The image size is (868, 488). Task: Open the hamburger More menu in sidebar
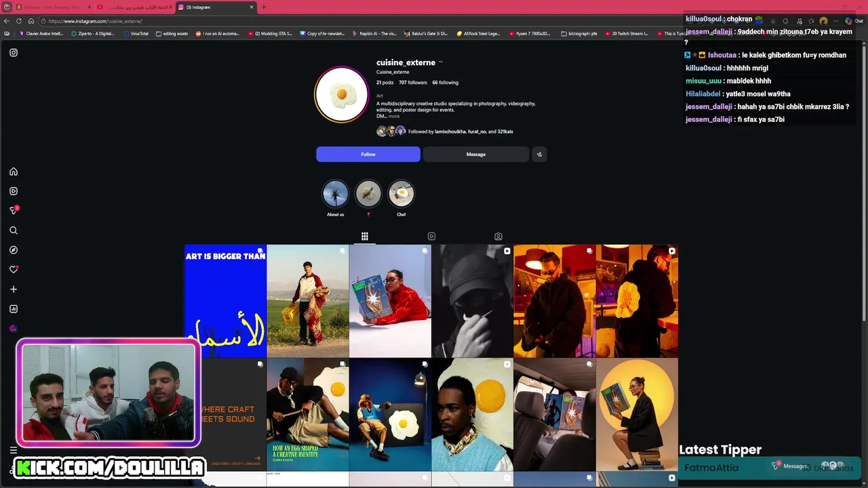point(13,450)
